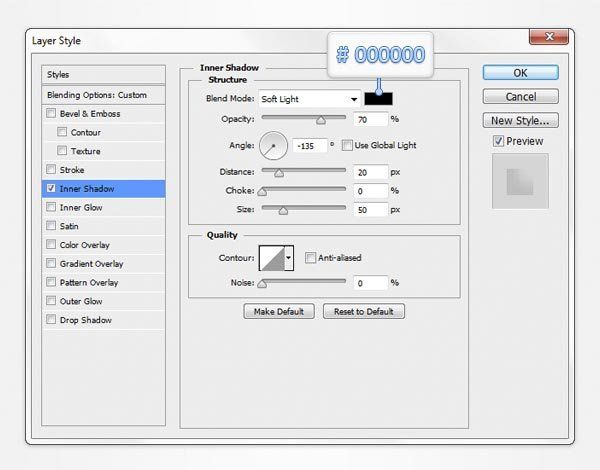Click the Opacity value field showing 70
This screenshot has height=470, width=600.
(370, 119)
